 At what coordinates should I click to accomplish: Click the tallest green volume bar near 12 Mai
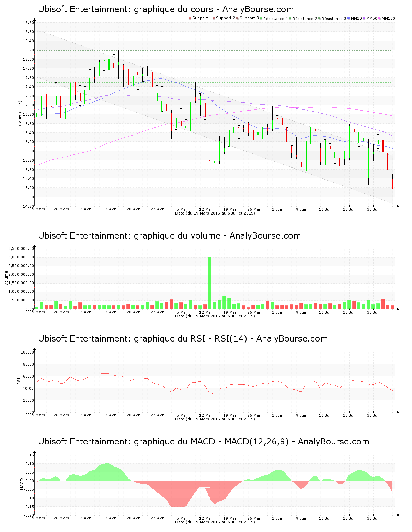coord(210,283)
